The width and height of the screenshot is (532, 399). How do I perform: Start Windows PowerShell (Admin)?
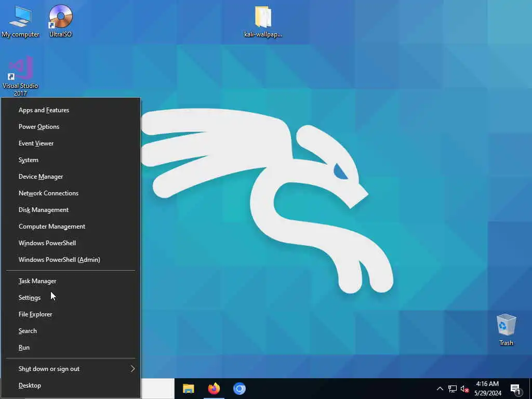coord(71,260)
